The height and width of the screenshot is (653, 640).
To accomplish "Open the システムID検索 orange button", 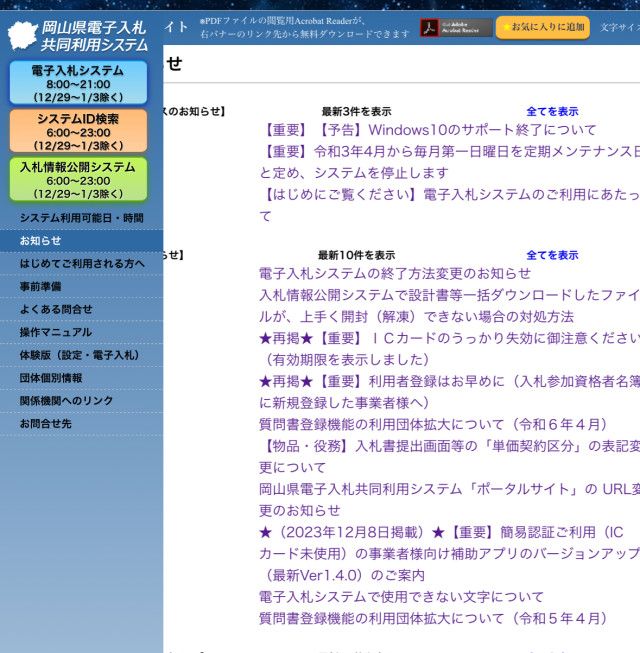I will 78,132.
